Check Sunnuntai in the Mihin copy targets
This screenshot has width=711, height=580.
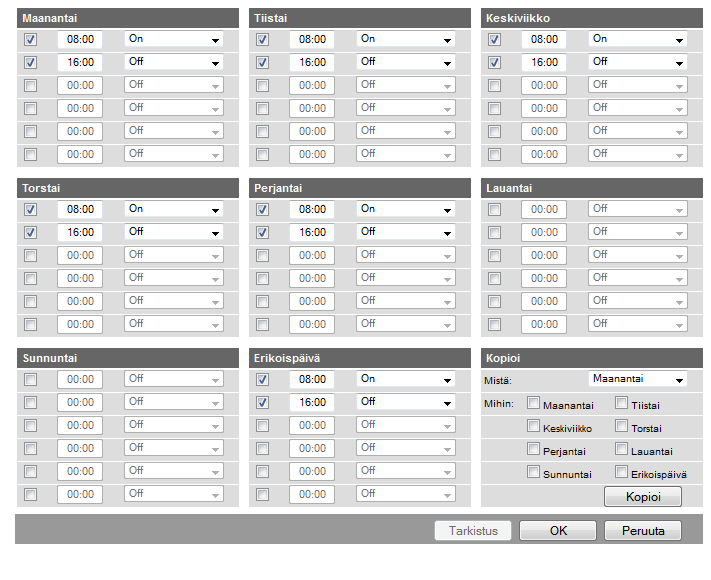tap(533, 472)
